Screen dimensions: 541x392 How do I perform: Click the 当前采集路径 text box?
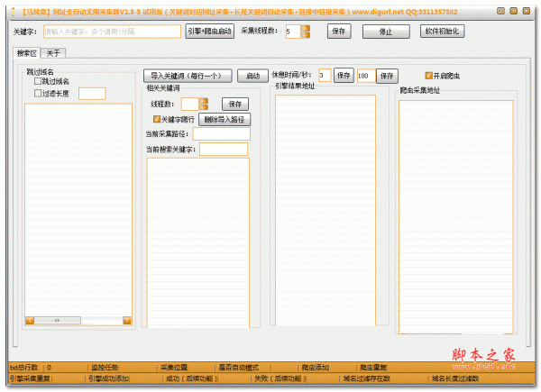221,134
